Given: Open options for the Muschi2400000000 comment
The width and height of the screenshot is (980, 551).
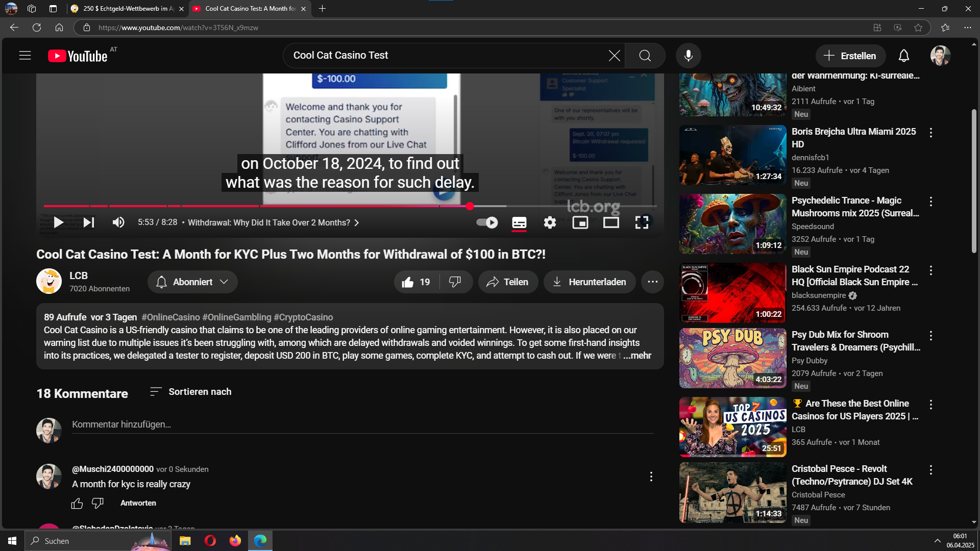Looking at the screenshot, I should (x=651, y=477).
